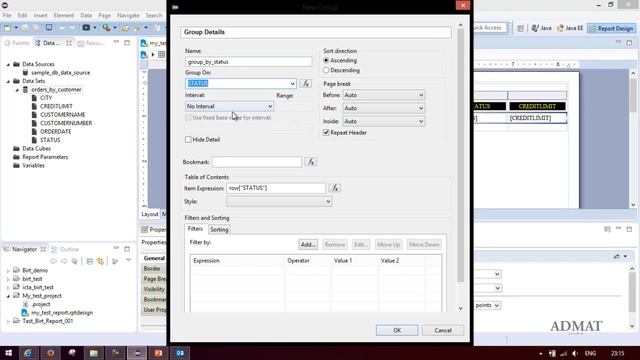This screenshot has width=640, height=360.
Task: Expand birt_test project in Navigator
Action: 8,279
